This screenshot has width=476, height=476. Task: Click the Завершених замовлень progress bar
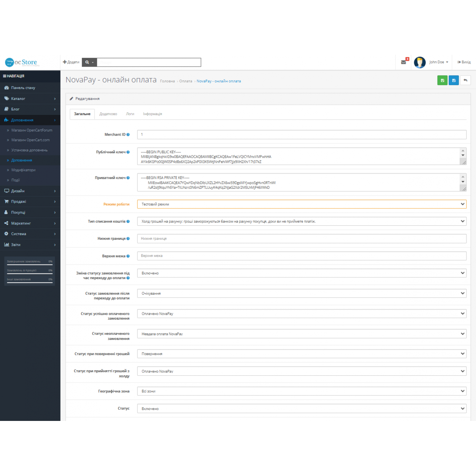(x=30, y=264)
